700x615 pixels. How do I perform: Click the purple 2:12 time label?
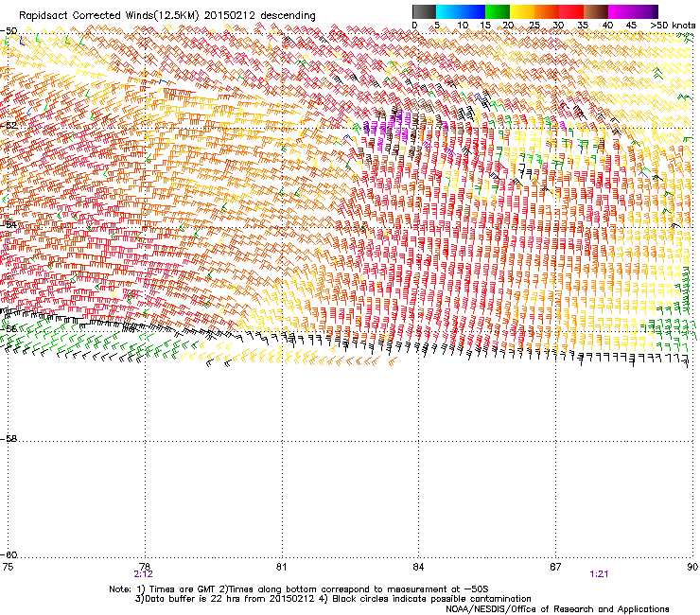[143, 574]
